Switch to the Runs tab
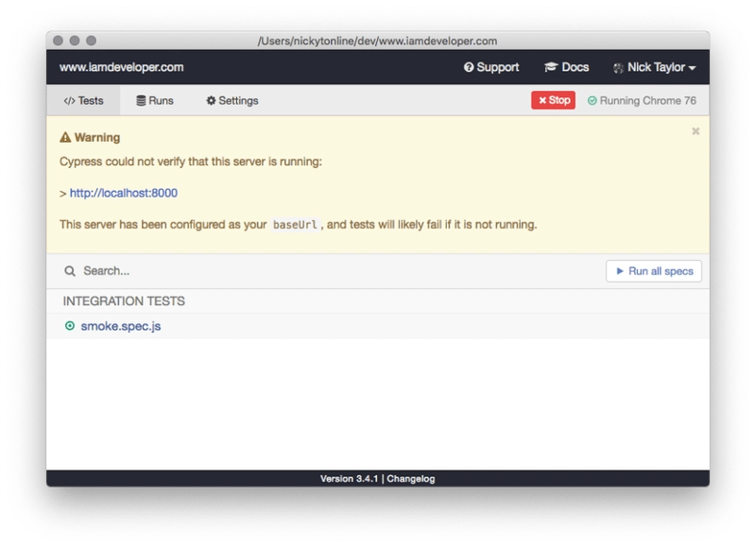 click(x=155, y=100)
